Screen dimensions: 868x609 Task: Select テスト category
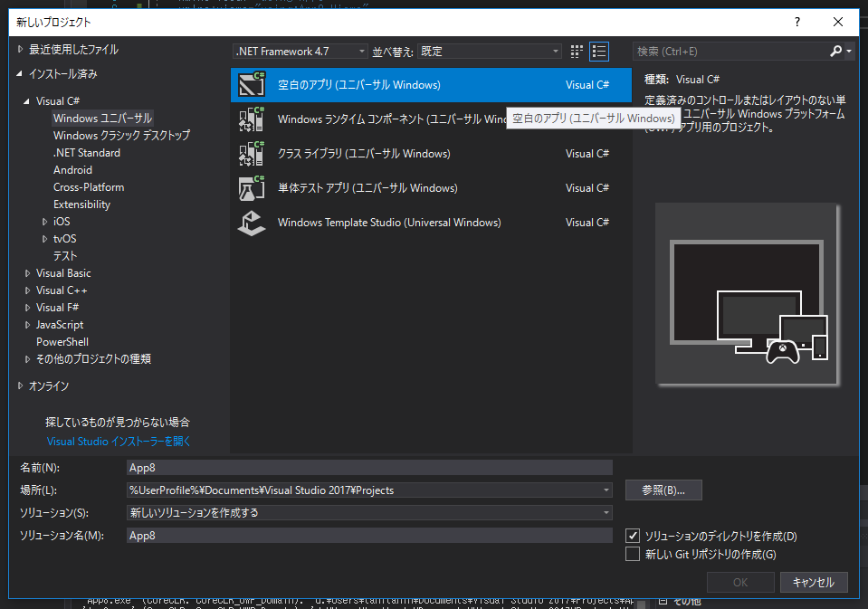[65, 256]
